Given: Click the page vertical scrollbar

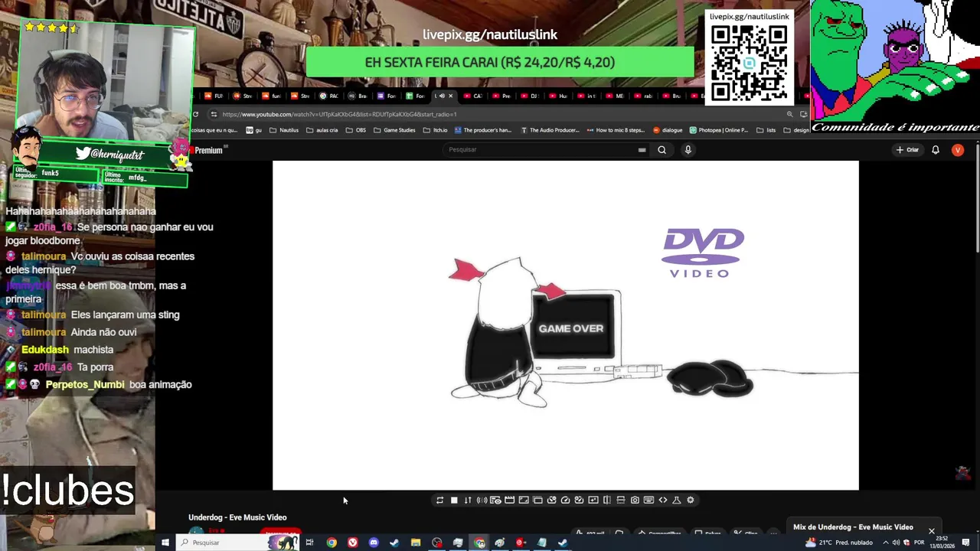Looking at the screenshot, I should point(976,199).
